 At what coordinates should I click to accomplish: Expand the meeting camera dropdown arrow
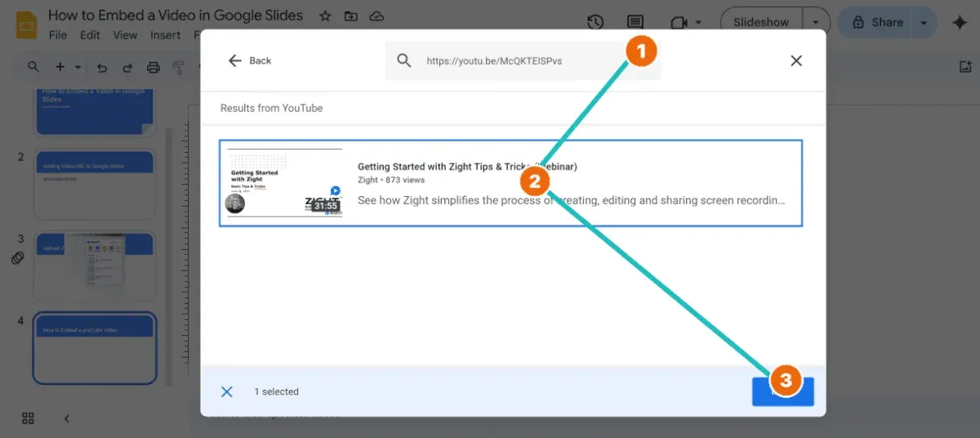(x=698, y=23)
